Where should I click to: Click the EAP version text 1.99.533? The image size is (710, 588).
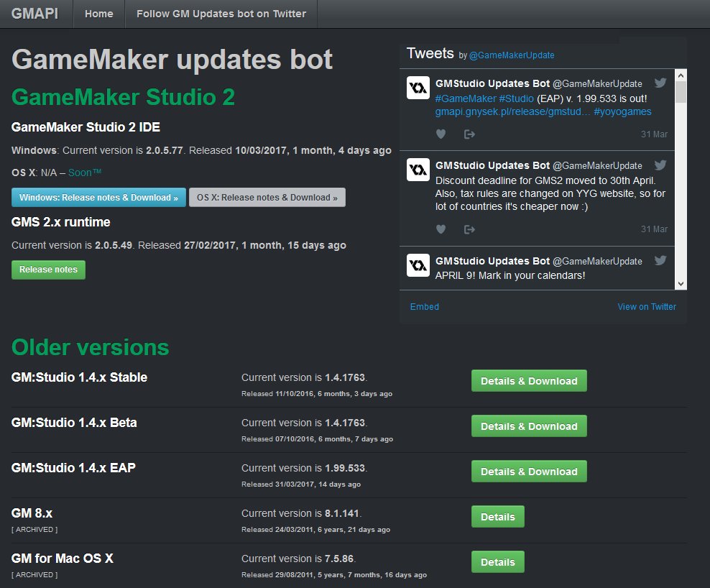(x=345, y=468)
